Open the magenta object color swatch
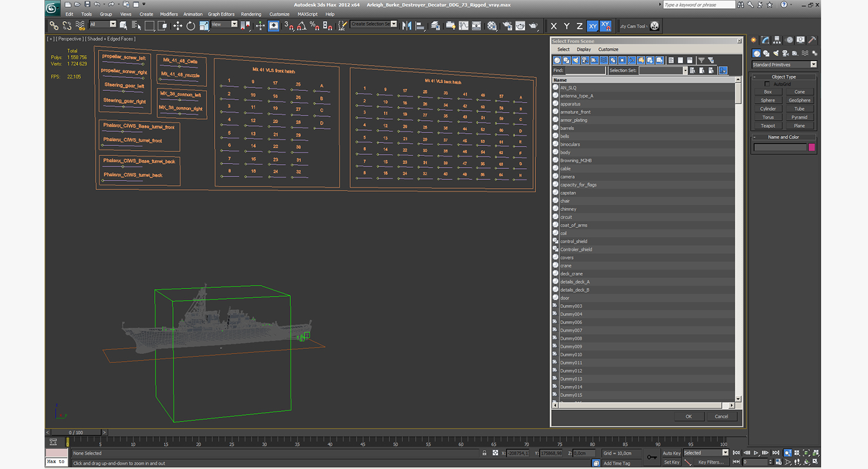The width and height of the screenshot is (868, 469). click(x=812, y=147)
